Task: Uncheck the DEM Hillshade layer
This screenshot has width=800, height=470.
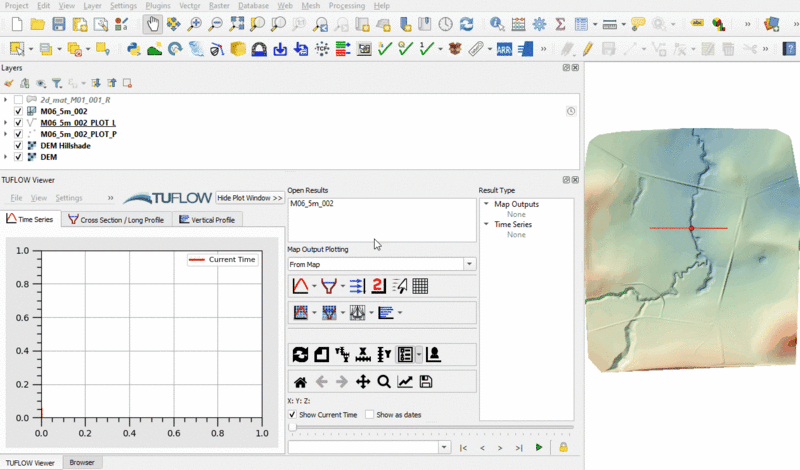Action: coord(18,145)
